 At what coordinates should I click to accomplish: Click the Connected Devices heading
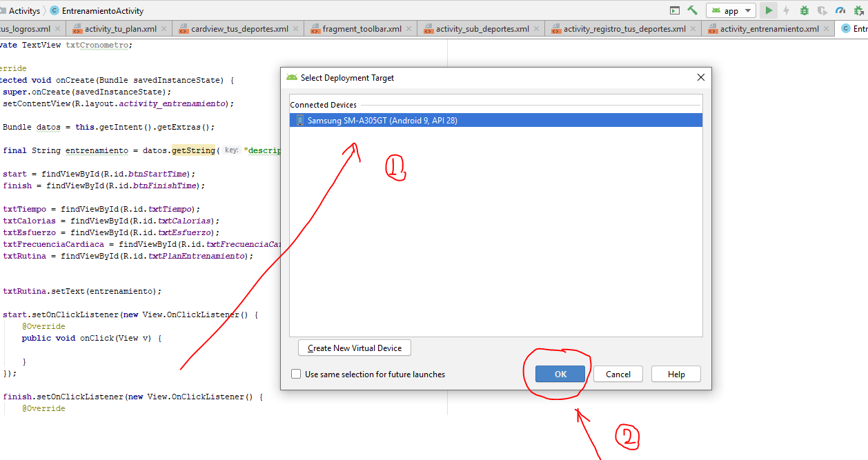pyautogui.click(x=324, y=105)
